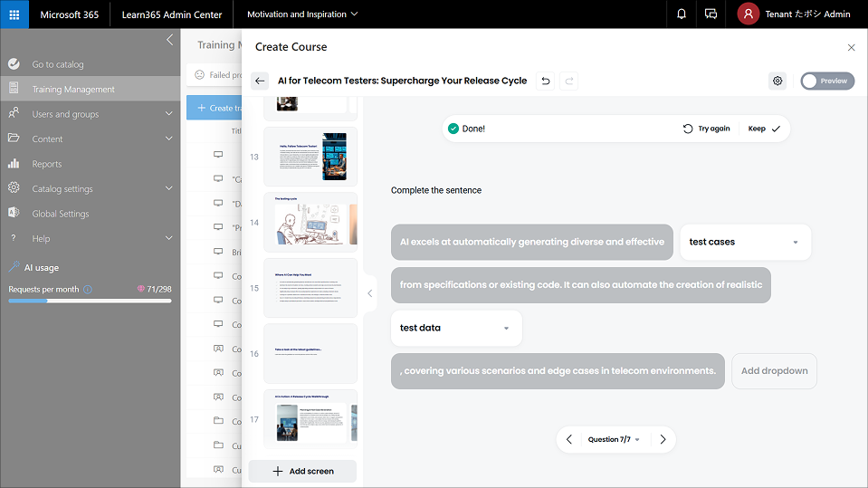This screenshot has height=488, width=868.
Task: Expand the Question 7/7 selector
Action: 615,439
